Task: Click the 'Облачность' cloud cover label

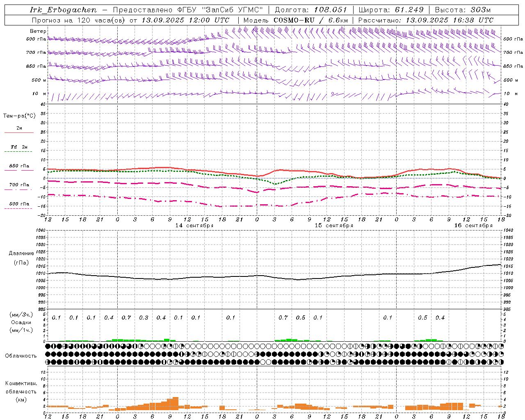Action: (x=21, y=356)
